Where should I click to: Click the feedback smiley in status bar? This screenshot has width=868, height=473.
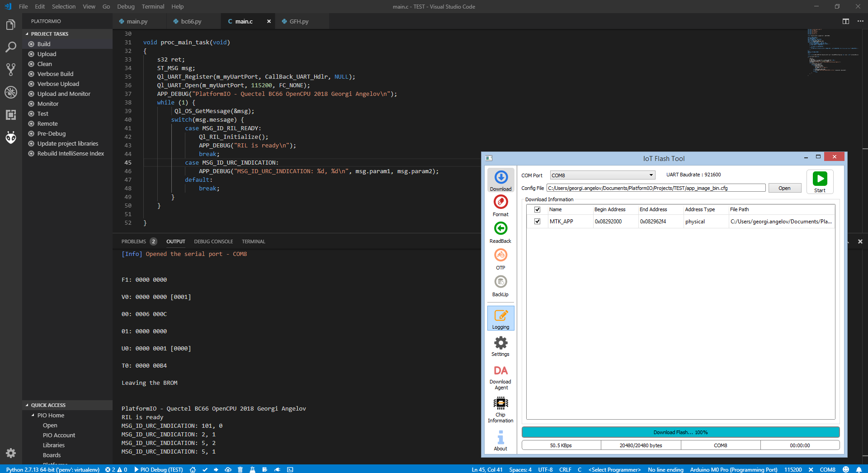(846, 469)
